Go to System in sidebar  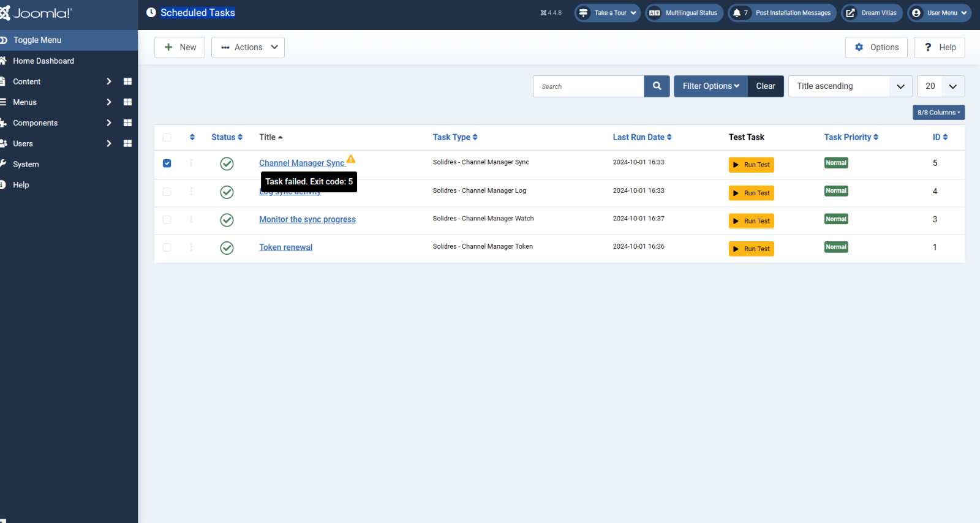pyautogui.click(x=26, y=164)
